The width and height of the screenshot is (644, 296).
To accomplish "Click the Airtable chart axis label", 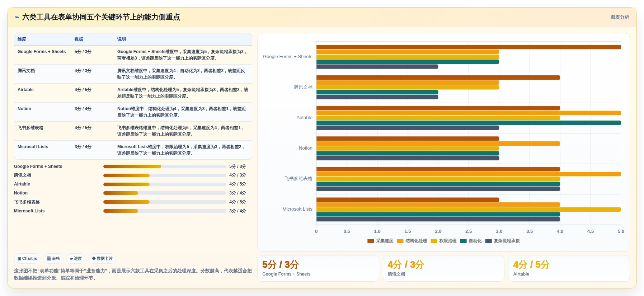I will point(305,118).
